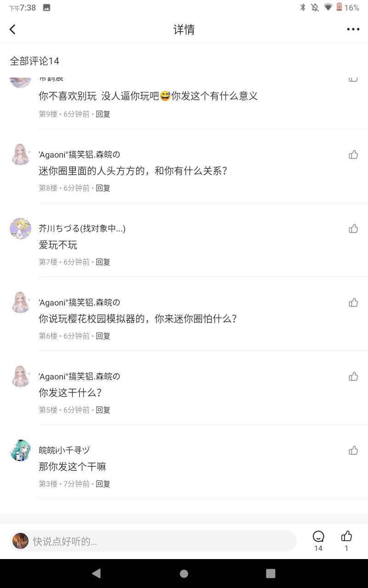368x588 pixels.
Task: Like the 6th floor comment
Action: point(353,303)
